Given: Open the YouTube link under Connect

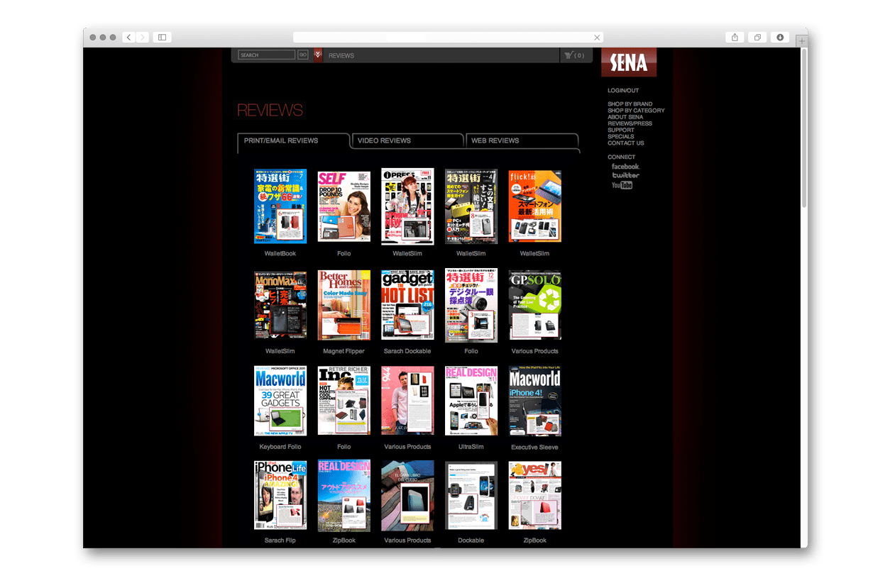Looking at the screenshot, I should coord(622,185).
